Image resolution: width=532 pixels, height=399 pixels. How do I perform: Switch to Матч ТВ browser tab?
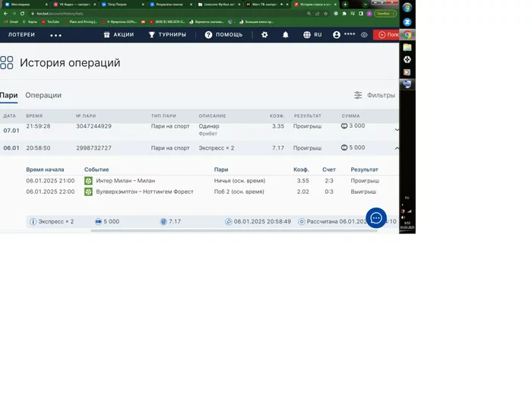coord(267,5)
